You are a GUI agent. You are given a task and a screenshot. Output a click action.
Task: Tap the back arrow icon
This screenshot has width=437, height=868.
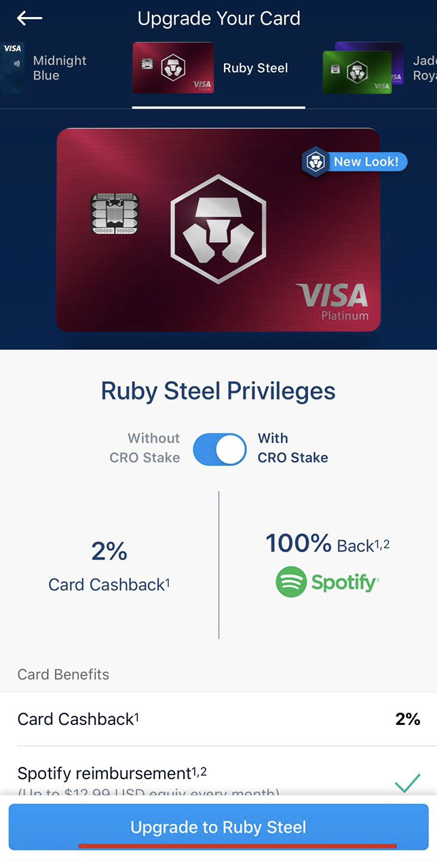[29, 18]
